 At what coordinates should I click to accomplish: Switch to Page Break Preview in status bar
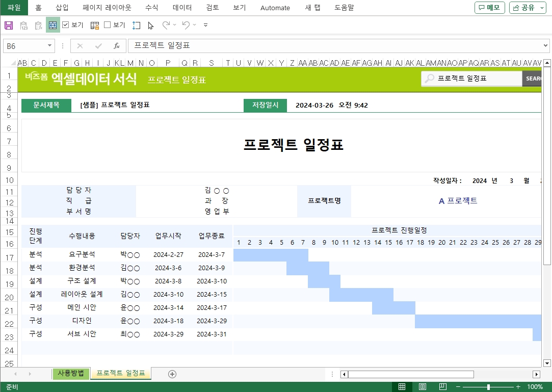[x=443, y=387]
